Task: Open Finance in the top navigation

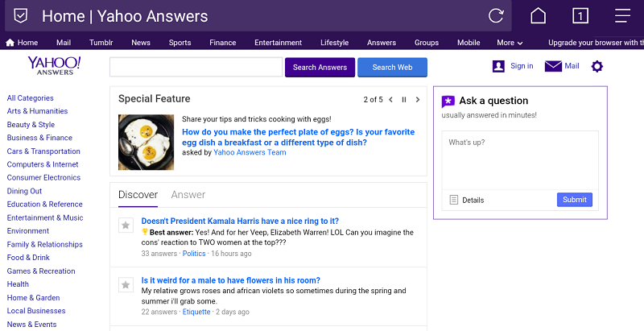Action: coord(223,43)
